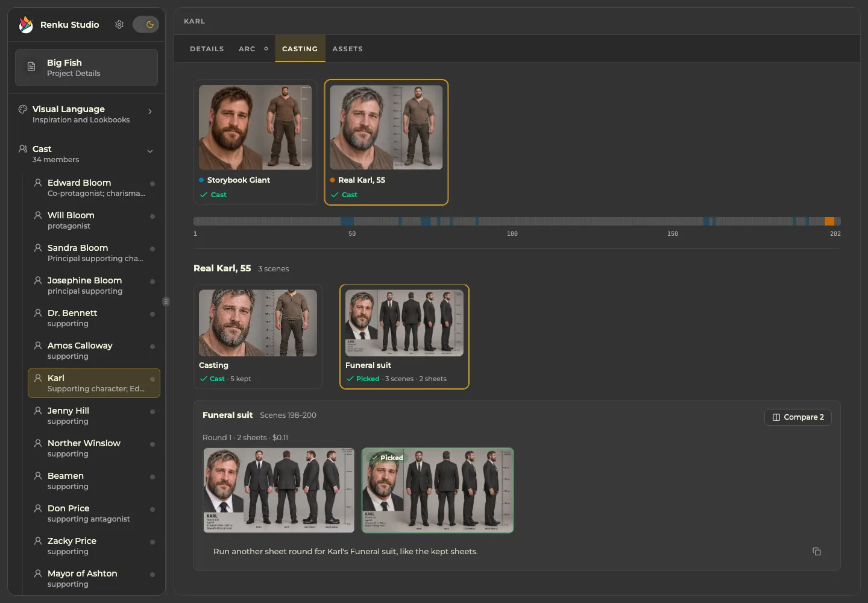Click the Picked badge on the second sheet
Viewport: 868px width, 603px height.
pyautogui.click(x=387, y=458)
